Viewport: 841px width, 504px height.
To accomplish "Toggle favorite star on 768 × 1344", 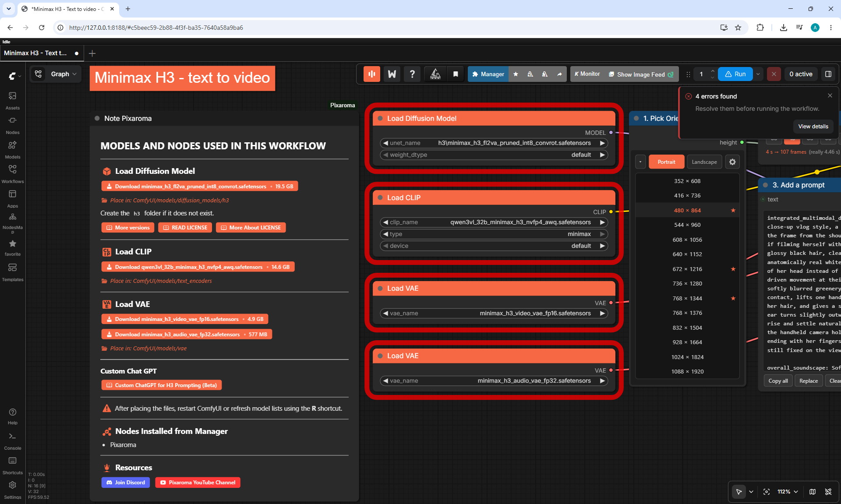I will (733, 298).
